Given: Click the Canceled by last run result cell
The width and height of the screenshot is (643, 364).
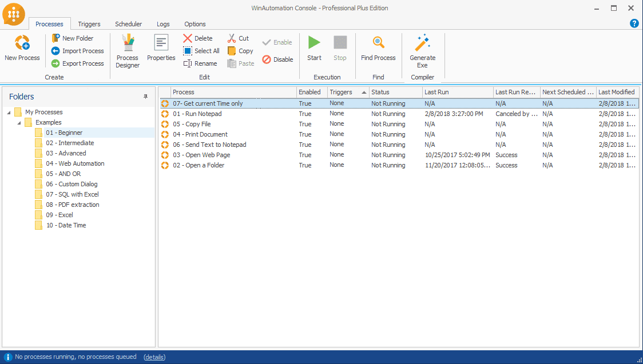Looking at the screenshot, I should 516,114.
